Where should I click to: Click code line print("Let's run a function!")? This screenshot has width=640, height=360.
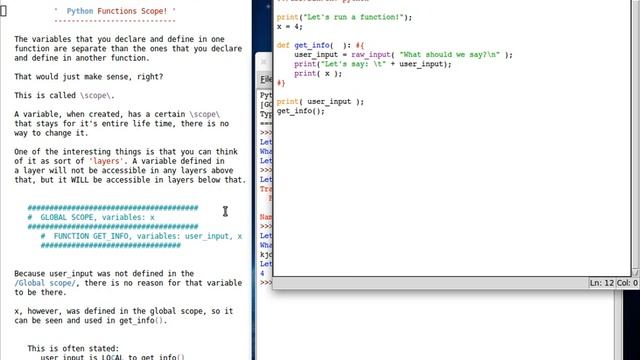(344, 17)
